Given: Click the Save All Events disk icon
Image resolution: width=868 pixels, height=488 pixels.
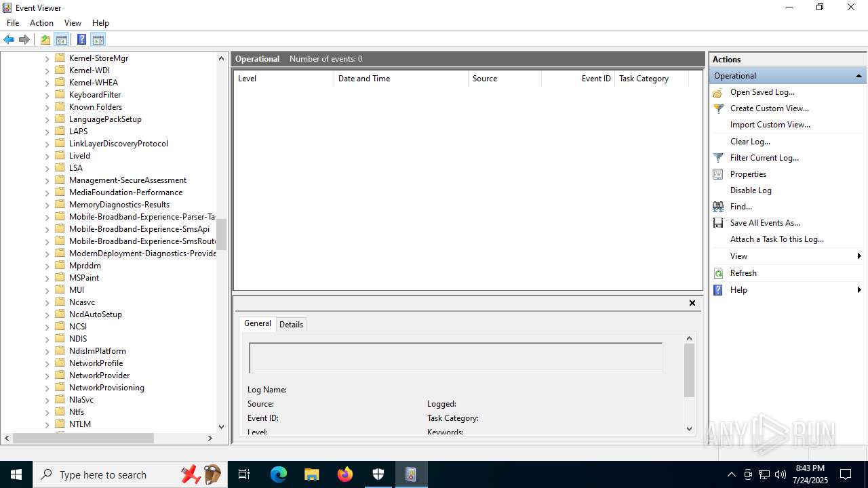Looking at the screenshot, I should pos(718,223).
